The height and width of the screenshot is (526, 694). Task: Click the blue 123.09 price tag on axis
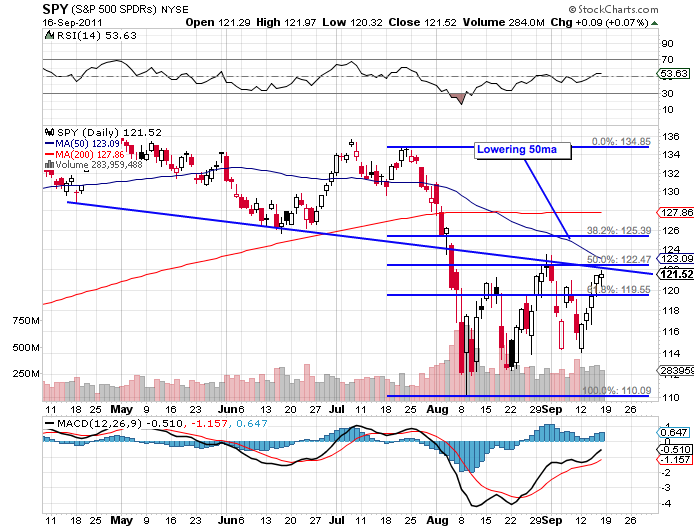pos(676,258)
